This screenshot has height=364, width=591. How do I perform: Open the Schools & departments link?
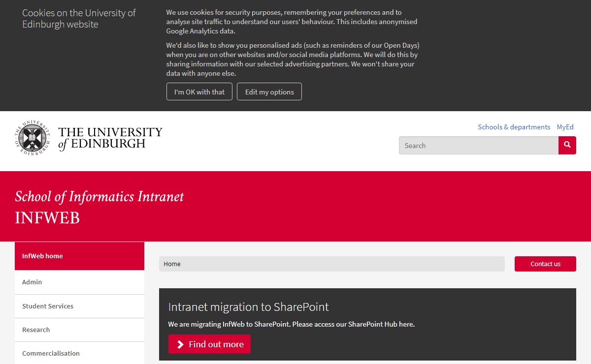click(514, 127)
